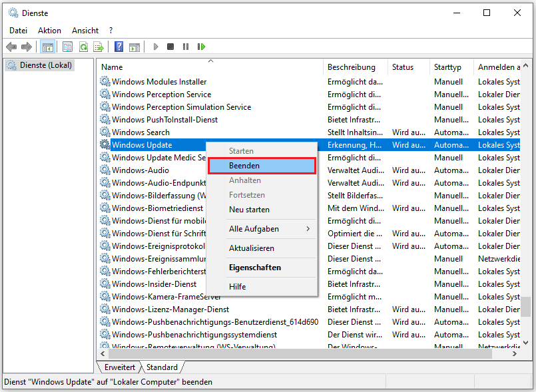Screen dimensions: 536x392
Task: Click the Refresh toolbar icon
Action: coord(83,47)
